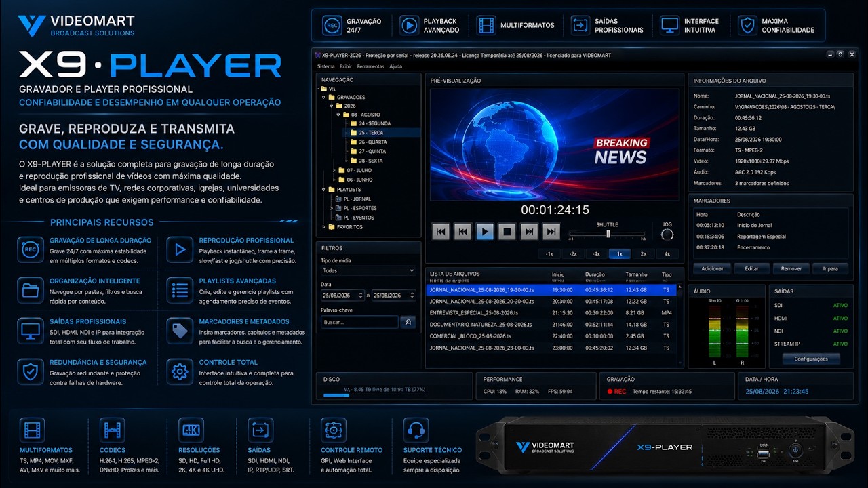This screenshot has width=868, height=488.
Task: Click the Adicionar marker button
Action: click(x=712, y=269)
